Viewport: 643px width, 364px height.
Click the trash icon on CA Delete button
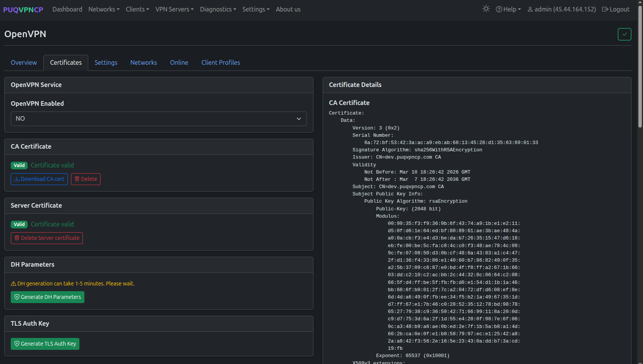pyautogui.click(x=77, y=179)
